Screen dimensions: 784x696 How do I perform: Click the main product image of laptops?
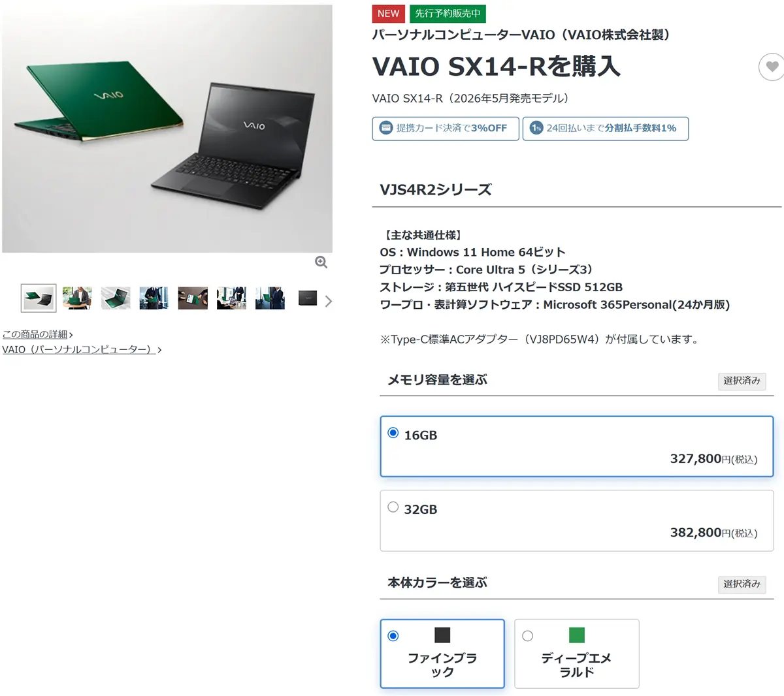coord(167,129)
